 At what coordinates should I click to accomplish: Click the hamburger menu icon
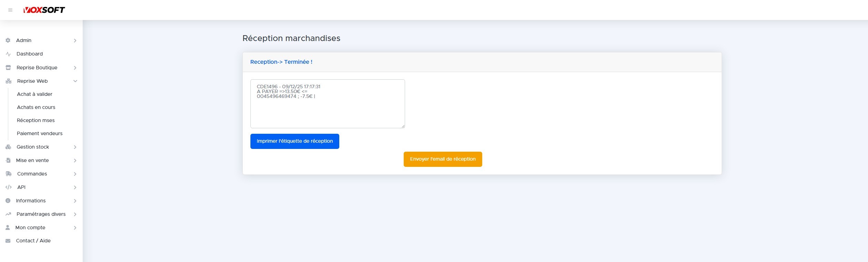click(10, 10)
